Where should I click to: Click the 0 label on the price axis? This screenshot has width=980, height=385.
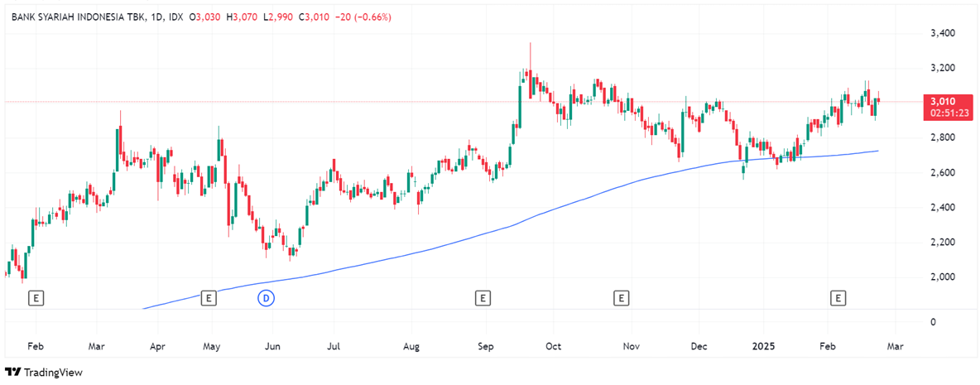coord(933,322)
